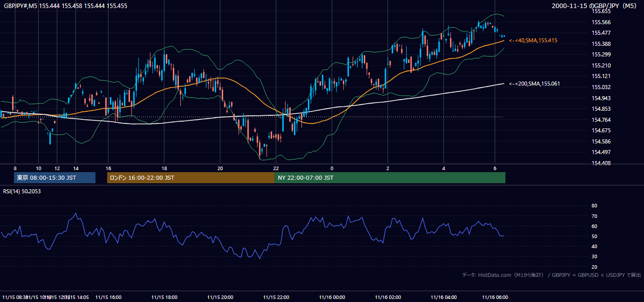Click price axis value 154.943
Screen dimensions: 644x302
(x=601, y=98)
